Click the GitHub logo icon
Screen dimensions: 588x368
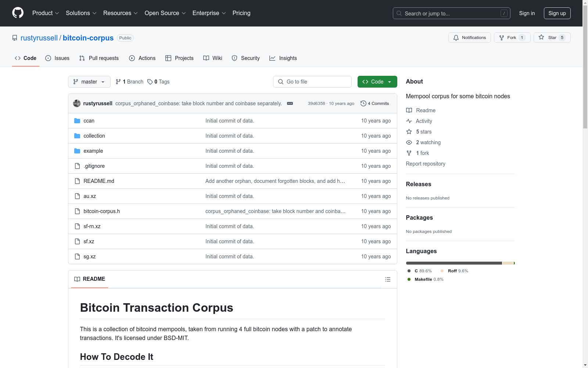tap(18, 13)
